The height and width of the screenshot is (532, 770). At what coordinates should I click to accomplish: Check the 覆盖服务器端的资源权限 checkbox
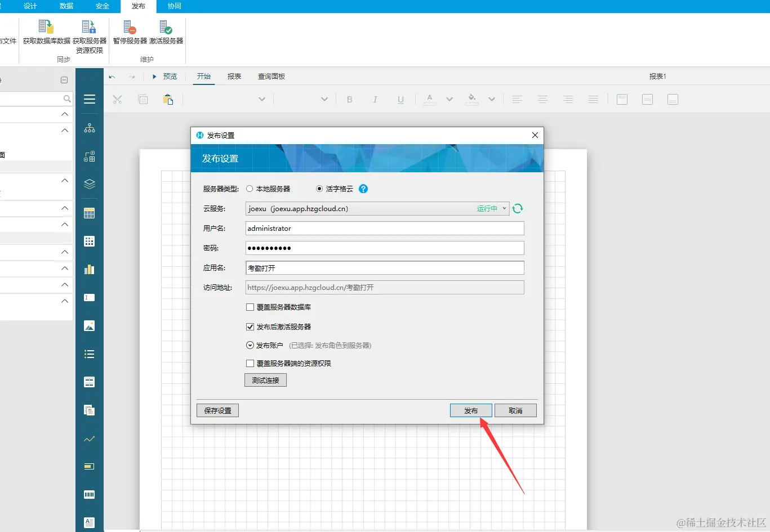pyautogui.click(x=250, y=364)
